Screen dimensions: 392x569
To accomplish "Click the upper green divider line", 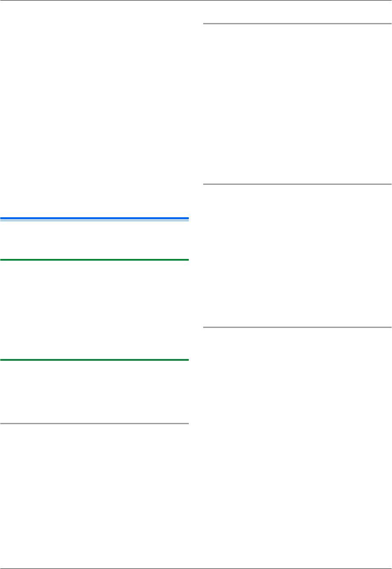I will click(x=94, y=259).
